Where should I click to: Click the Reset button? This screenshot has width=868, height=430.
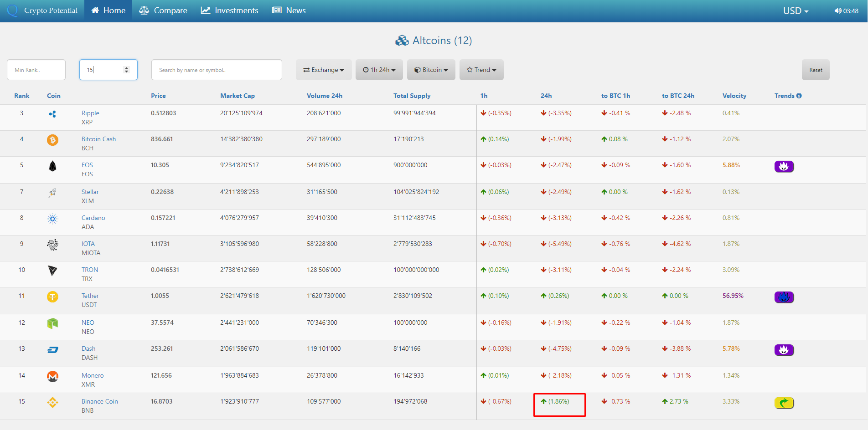pos(816,70)
